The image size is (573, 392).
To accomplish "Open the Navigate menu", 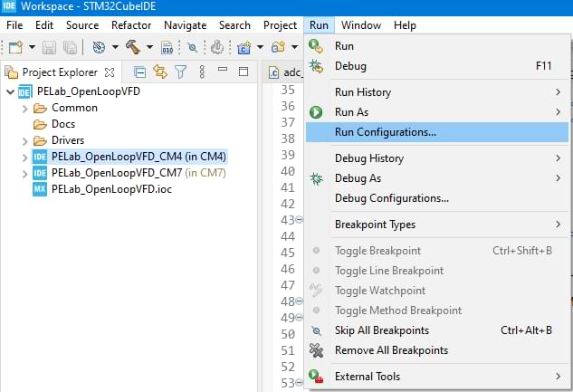I will (x=186, y=25).
